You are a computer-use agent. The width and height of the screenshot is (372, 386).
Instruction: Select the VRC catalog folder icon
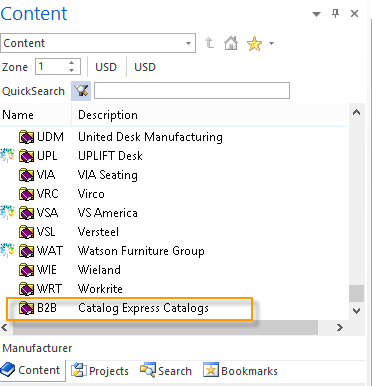(26, 194)
